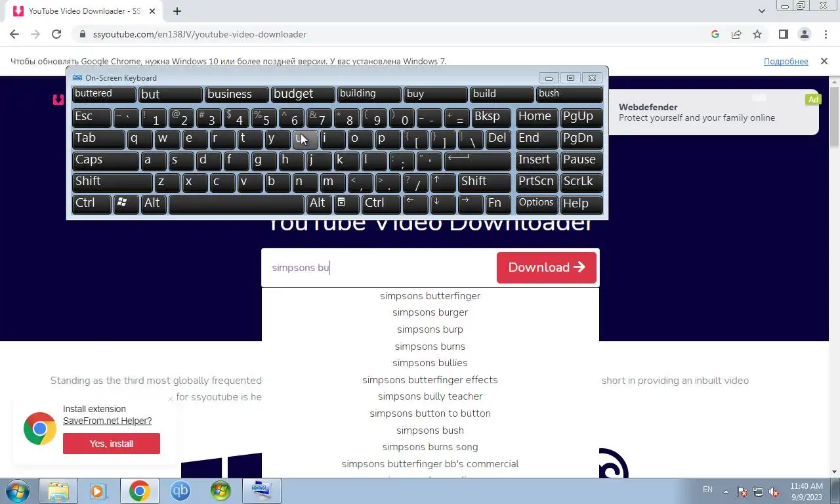Image resolution: width=840 pixels, height=504 pixels.
Task: Click up arrow key on On-Screen Keyboard
Action: (443, 182)
